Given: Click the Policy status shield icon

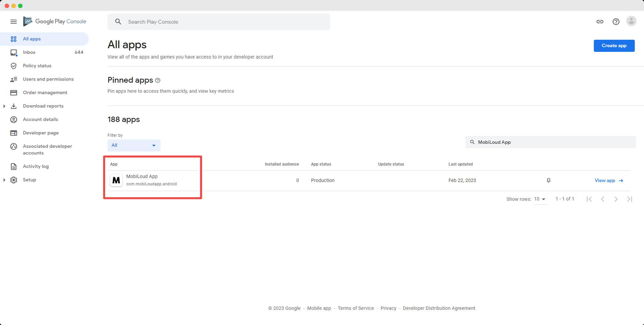Looking at the screenshot, I should pyautogui.click(x=14, y=66).
